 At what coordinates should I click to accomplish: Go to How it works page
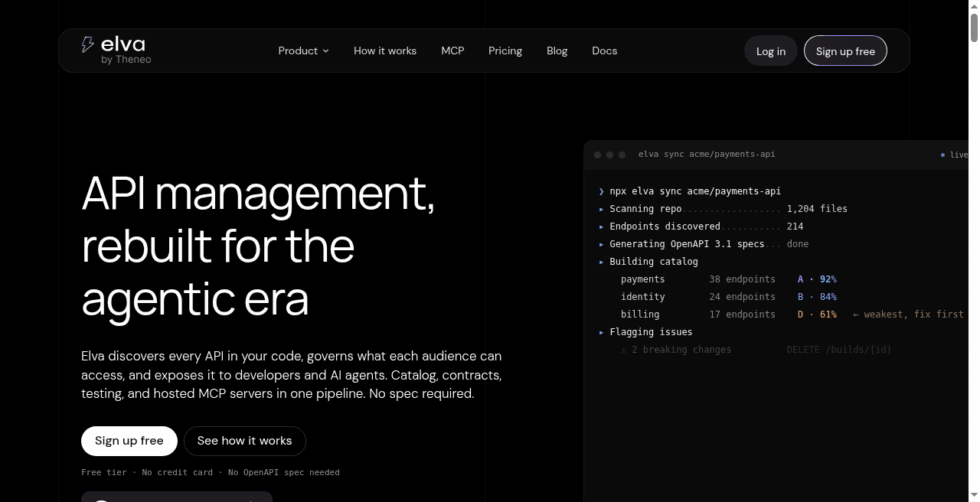[385, 51]
